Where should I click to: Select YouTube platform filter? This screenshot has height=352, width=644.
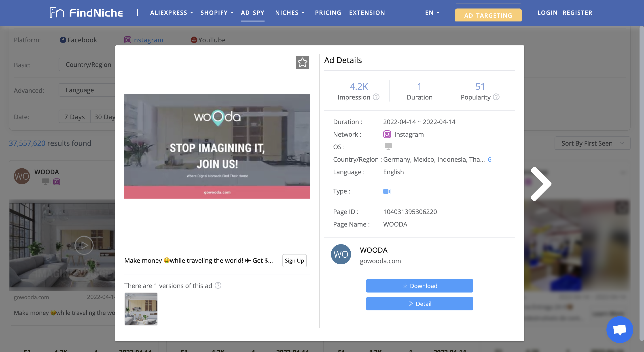(x=208, y=40)
